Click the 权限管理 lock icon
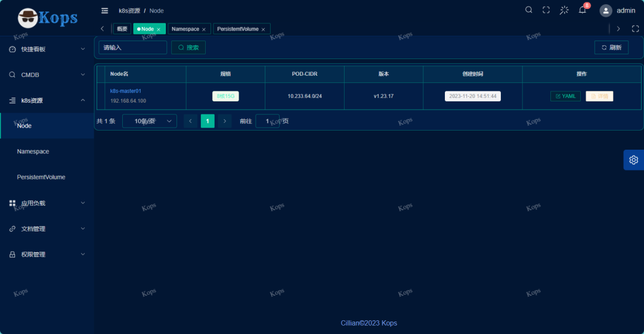This screenshot has height=334, width=644. point(13,254)
